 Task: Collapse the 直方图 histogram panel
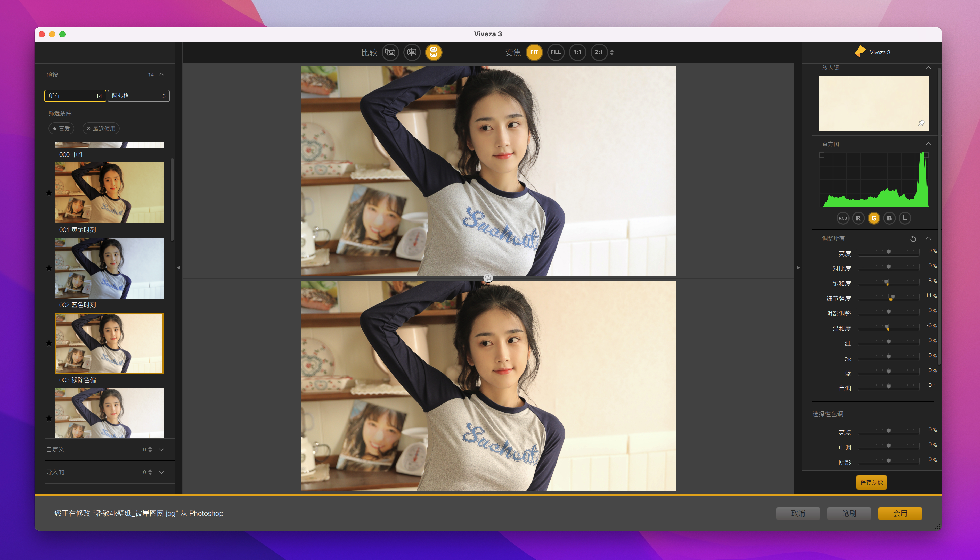928,144
